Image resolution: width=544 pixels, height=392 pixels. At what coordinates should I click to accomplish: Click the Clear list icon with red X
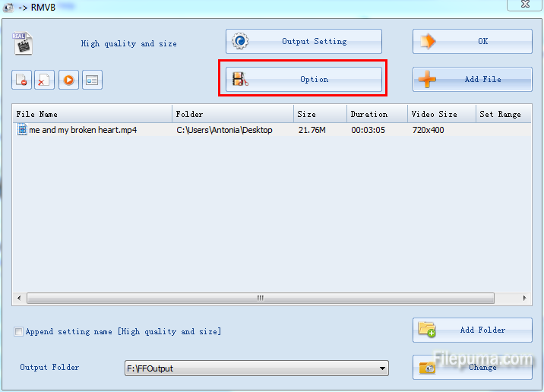(45, 79)
